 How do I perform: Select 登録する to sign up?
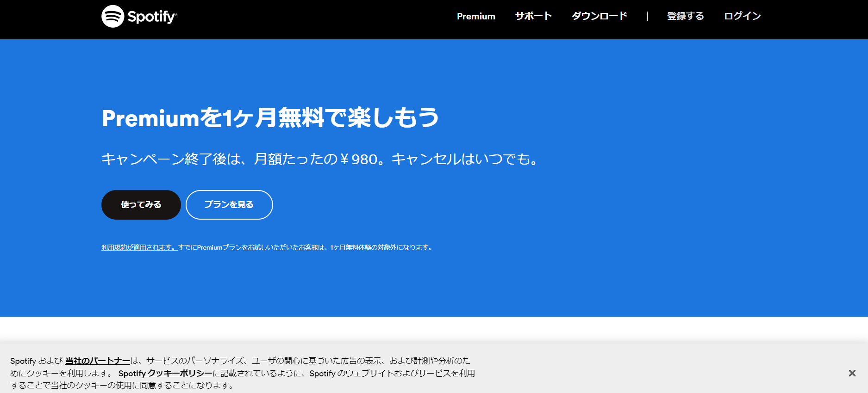tap(685, 16)
